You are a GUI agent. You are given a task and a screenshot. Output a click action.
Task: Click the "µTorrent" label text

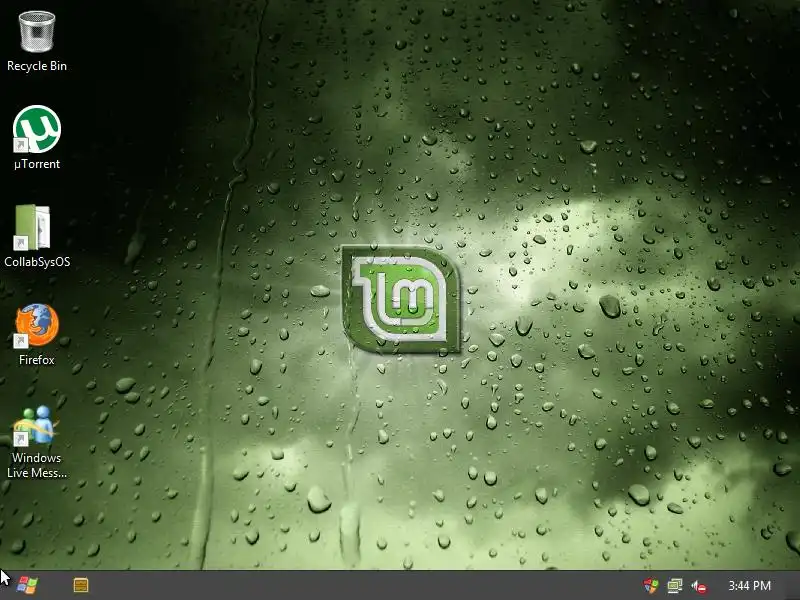coord(37,164)
